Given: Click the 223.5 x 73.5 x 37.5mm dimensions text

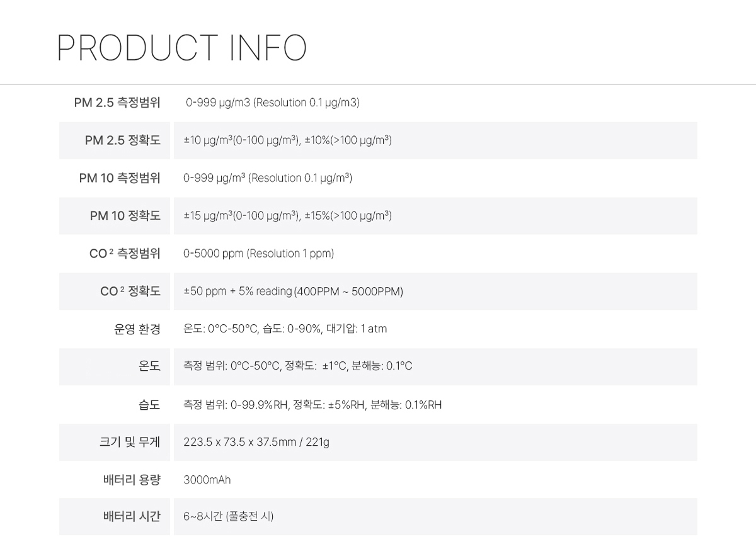Looking at the screenshot, I should [x=239, y=443].
